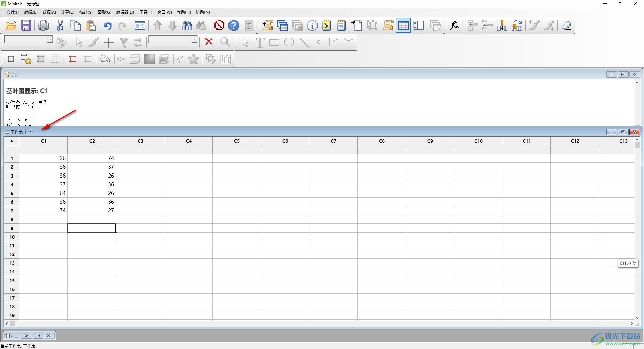Open the Edit Last Dialog icon
Screen dimensions: 644x349
(140, 26)
